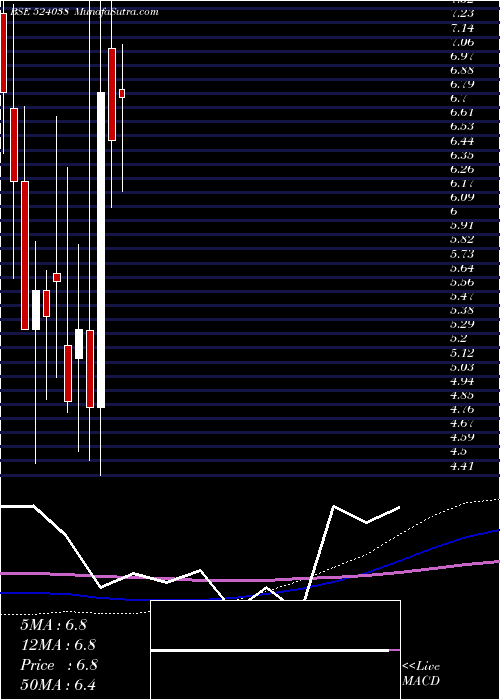500x700 pixels.
Task: Click the <<Live MACD label
Action: (421, 674)
